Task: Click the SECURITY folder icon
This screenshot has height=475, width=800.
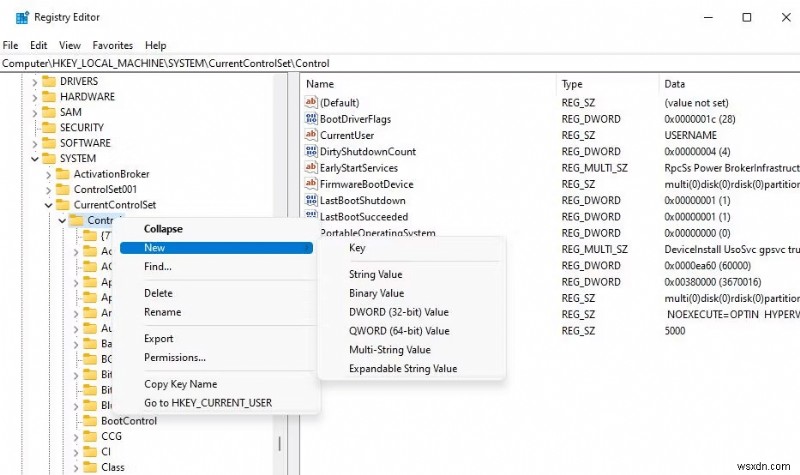Action: (x=49, y=127)
